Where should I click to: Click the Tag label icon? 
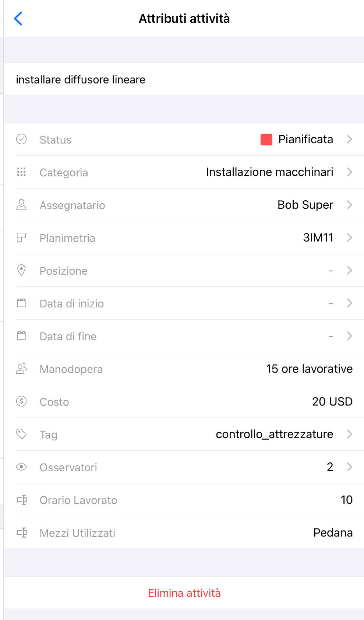[21, 434]
